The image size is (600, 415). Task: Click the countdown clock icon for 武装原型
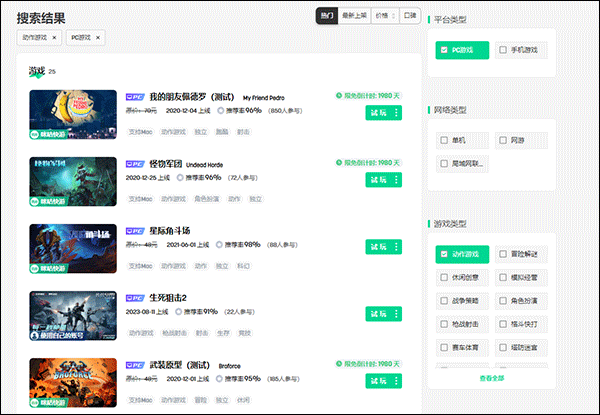[339, 364]
